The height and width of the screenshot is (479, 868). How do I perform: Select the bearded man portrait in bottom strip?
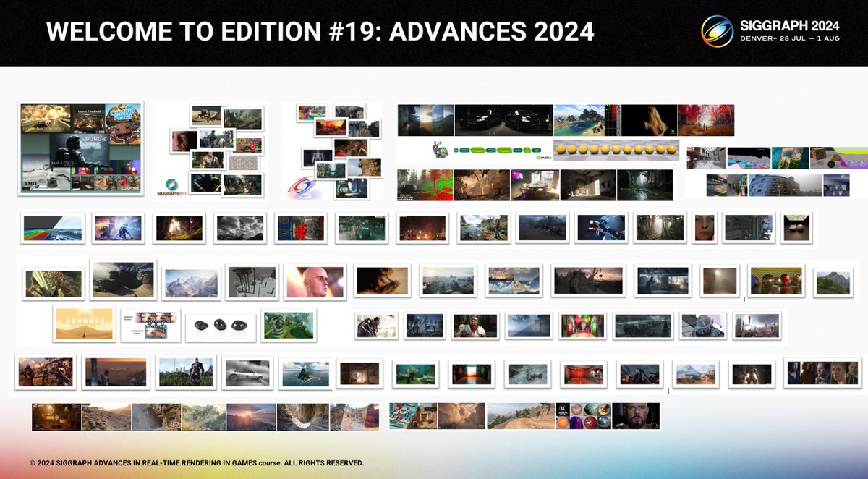(636, 417)
